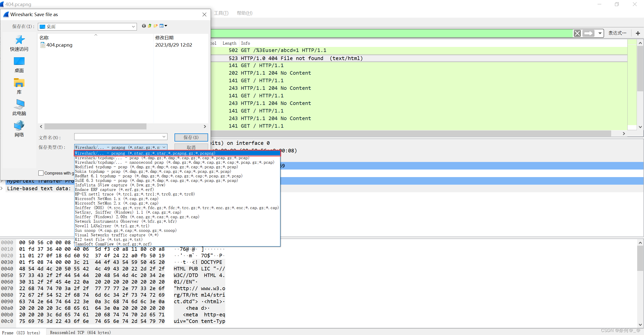This screenshot has height=335, width=644.
Task: Open This PC (此电脑) in sidebar
Action: click(x=19, y=108)
